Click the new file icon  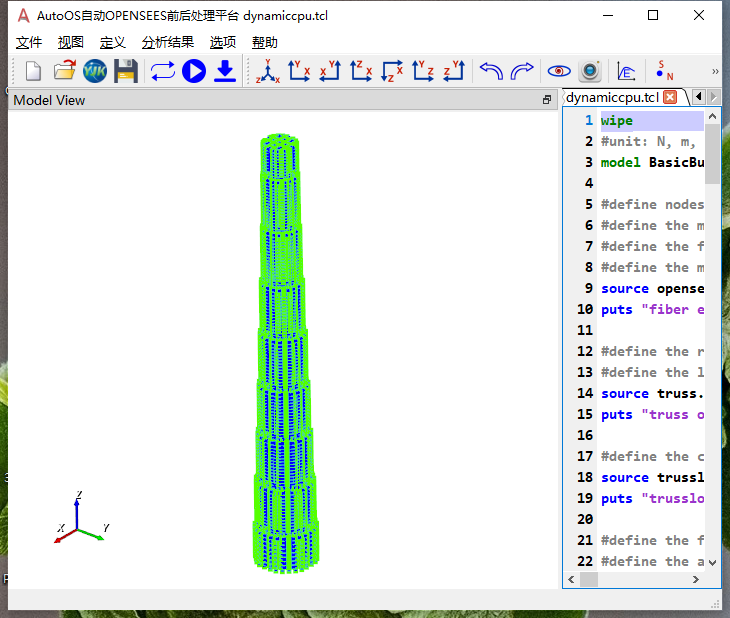point(33,71)
